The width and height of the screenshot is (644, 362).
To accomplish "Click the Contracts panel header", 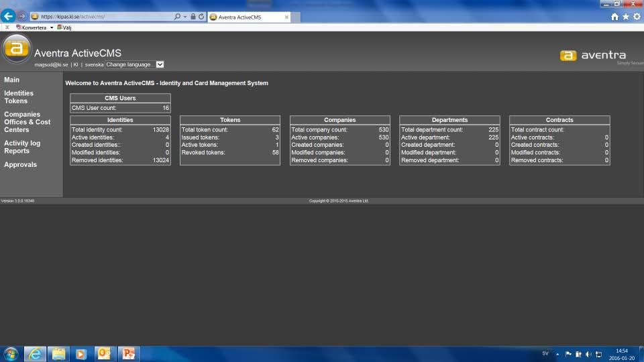I will [x=559, y=120].
